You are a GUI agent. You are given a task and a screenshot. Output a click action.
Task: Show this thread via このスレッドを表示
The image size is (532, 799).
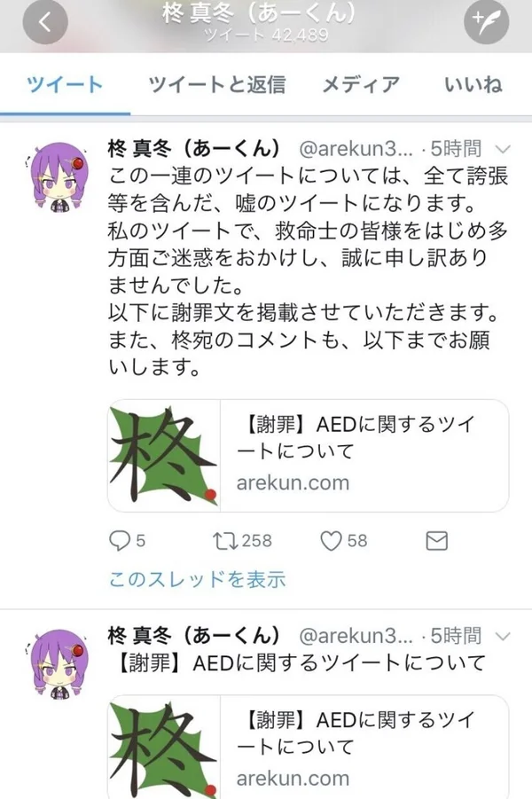(197, 579)
